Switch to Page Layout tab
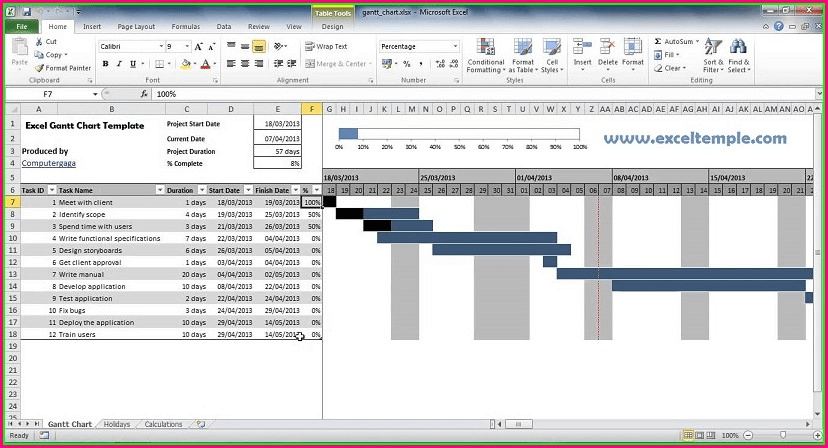The image size is (828, 448). pos(136,26)
